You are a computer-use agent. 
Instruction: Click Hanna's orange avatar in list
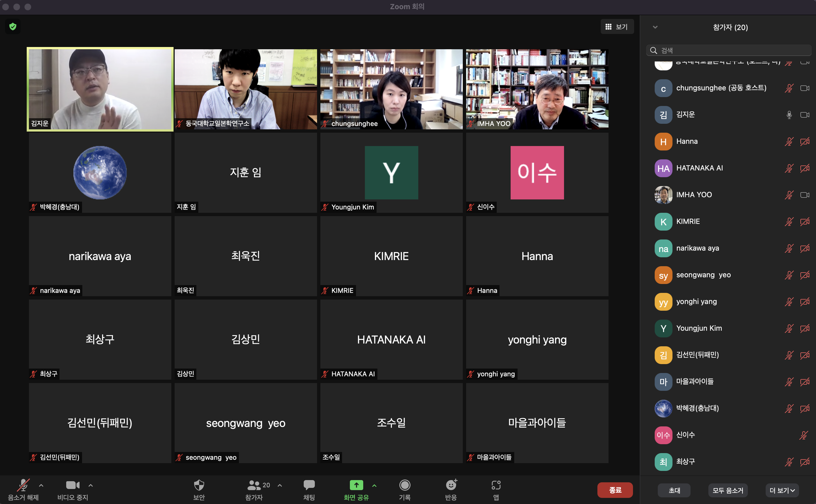663,142
